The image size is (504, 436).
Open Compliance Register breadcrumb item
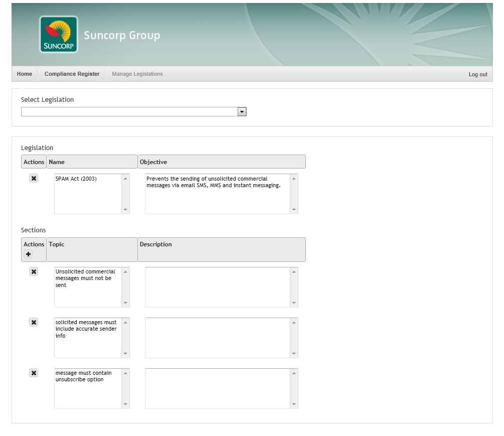[72, 74]
